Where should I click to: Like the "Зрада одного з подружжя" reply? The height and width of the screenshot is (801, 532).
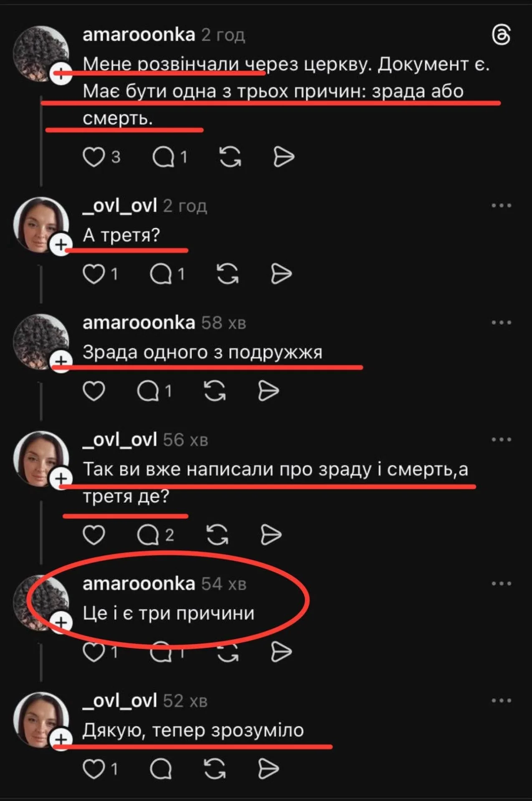pyautogui.click(x=93, y=391)
